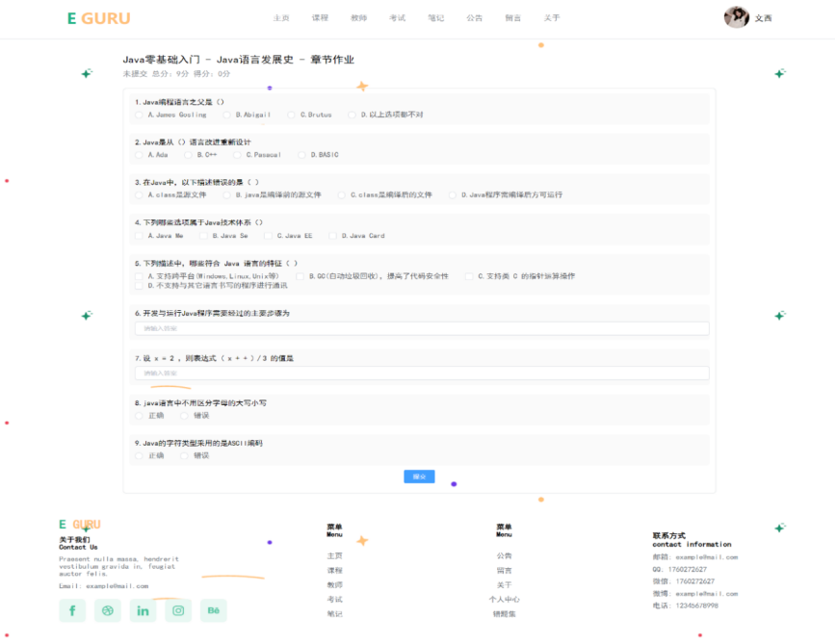This screenshot has width=836, height=644.
Task: Select the Instagram icon in the footer
Action: point(177,610)
